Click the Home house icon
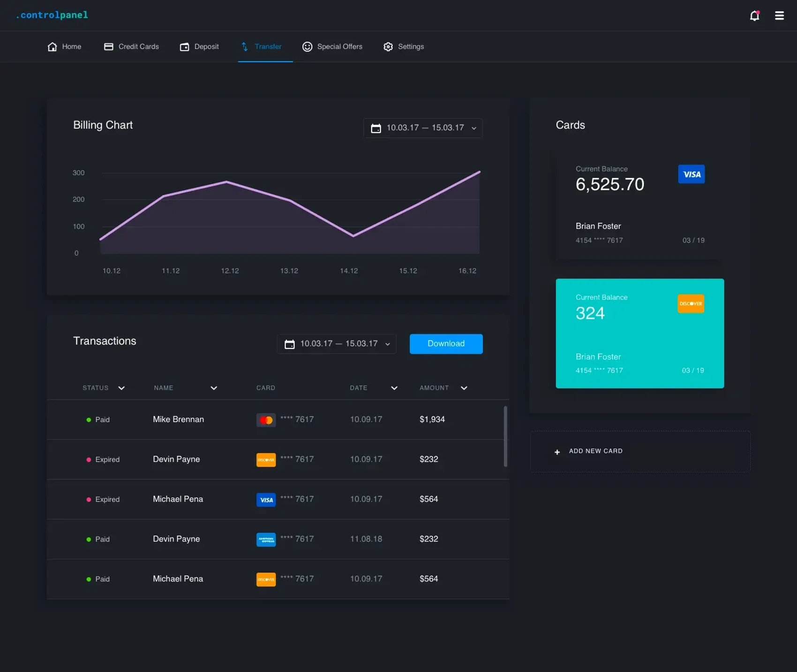 pyautogui.click(x=52, y=47)
